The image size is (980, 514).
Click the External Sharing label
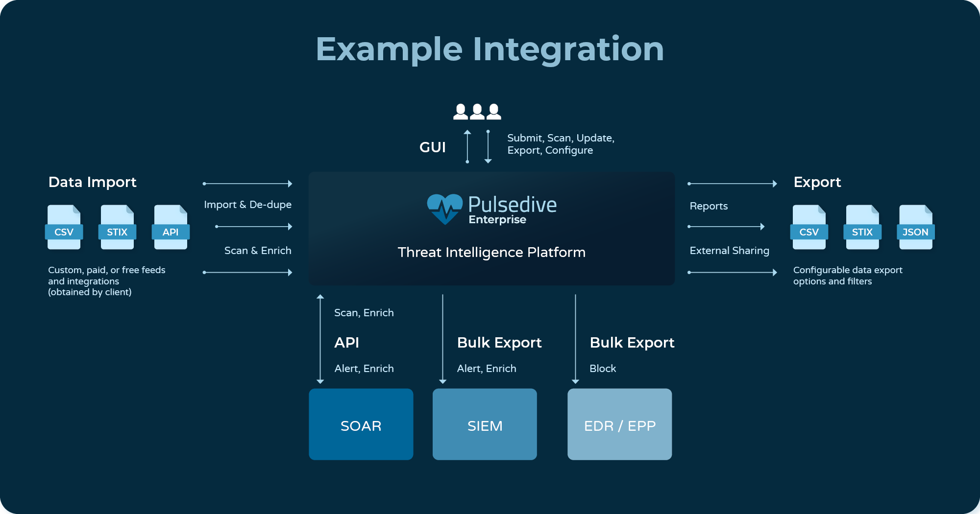729,251
